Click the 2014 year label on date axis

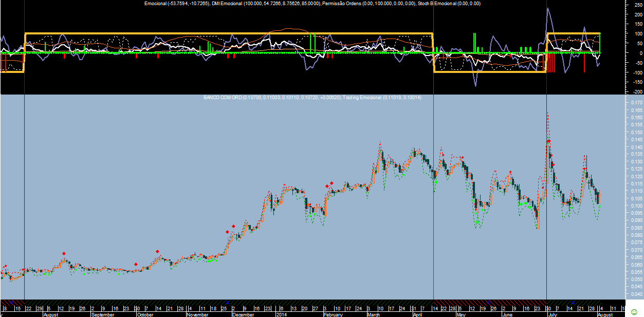point(283,314)
